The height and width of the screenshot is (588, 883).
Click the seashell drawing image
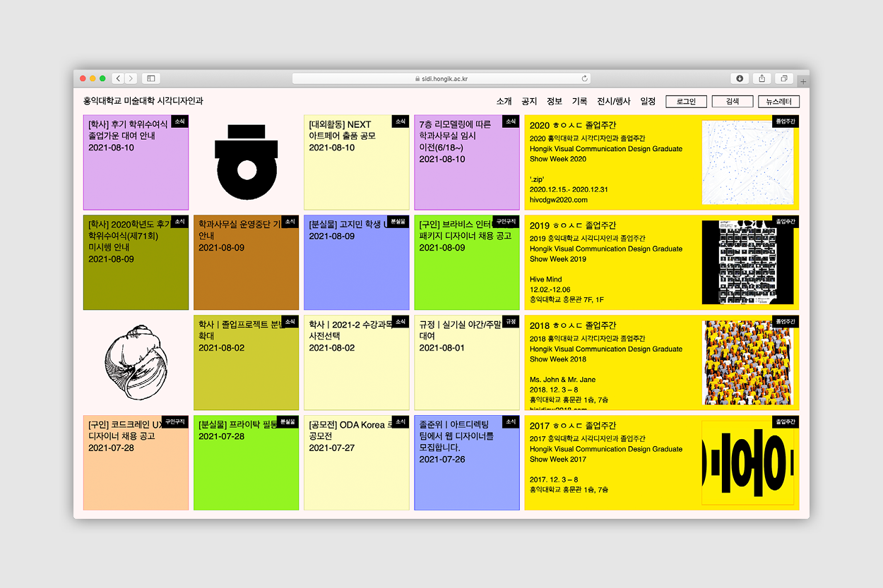point(136,364)
